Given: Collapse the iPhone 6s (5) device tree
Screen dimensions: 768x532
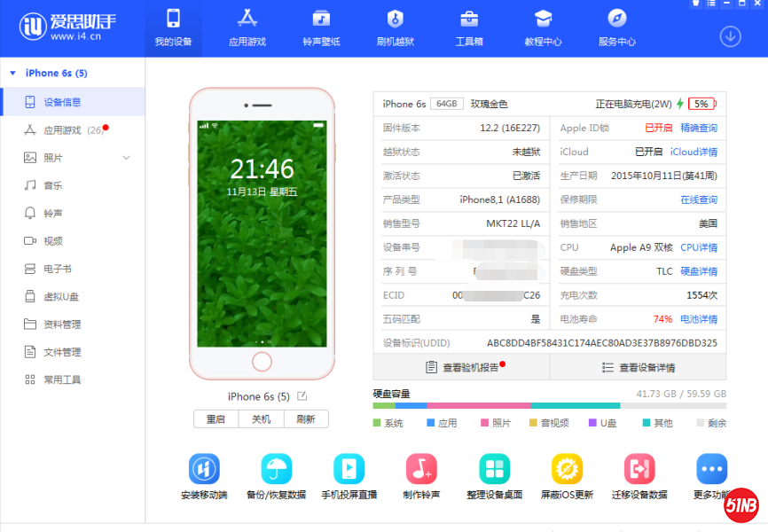Looking at the screenshot, I should 13,74.
